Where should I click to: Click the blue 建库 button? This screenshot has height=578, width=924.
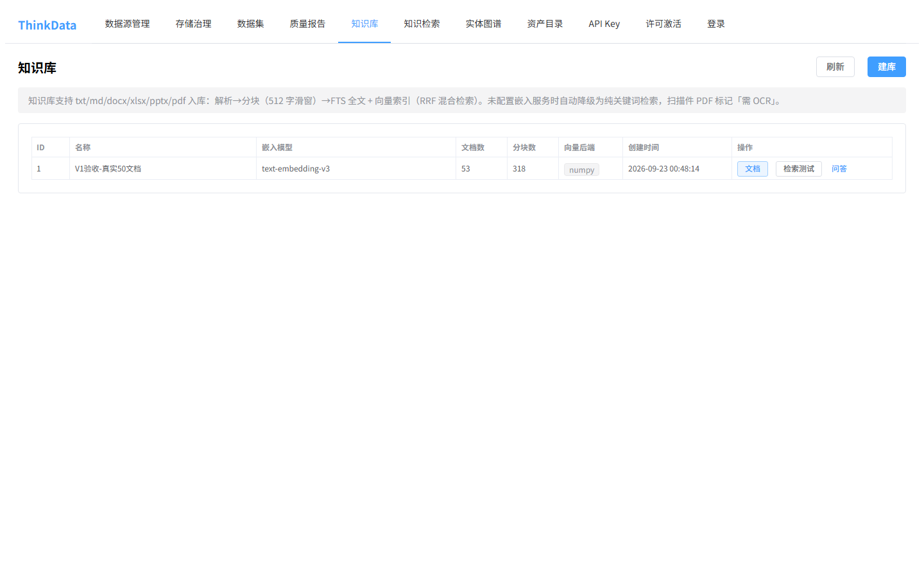click(x=886, y=67)
